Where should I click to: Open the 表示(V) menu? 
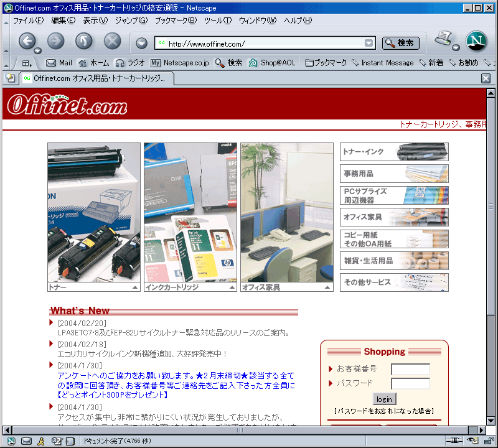point(95,21)
